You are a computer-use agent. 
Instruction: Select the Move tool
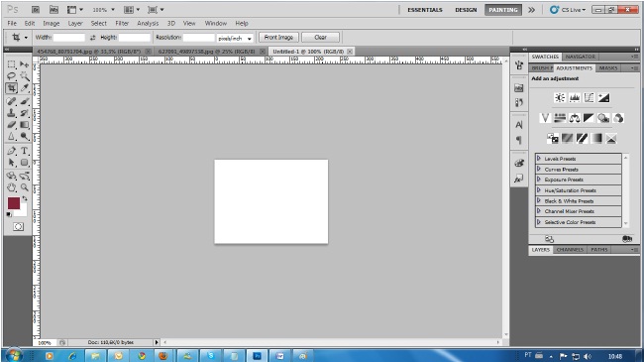(x=24, y=64)
